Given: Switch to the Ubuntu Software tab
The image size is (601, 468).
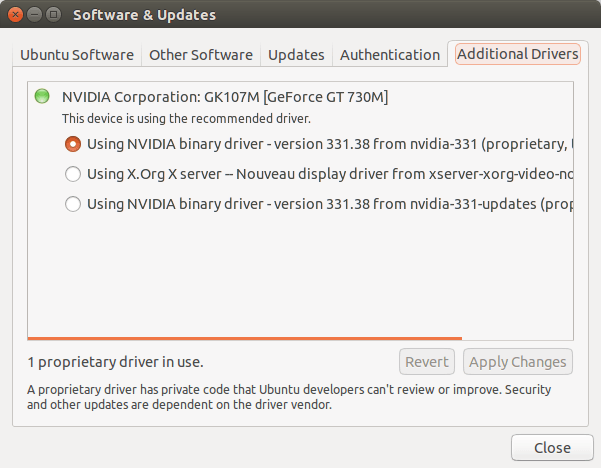Looking at the screenshot, I should (78, 55).
